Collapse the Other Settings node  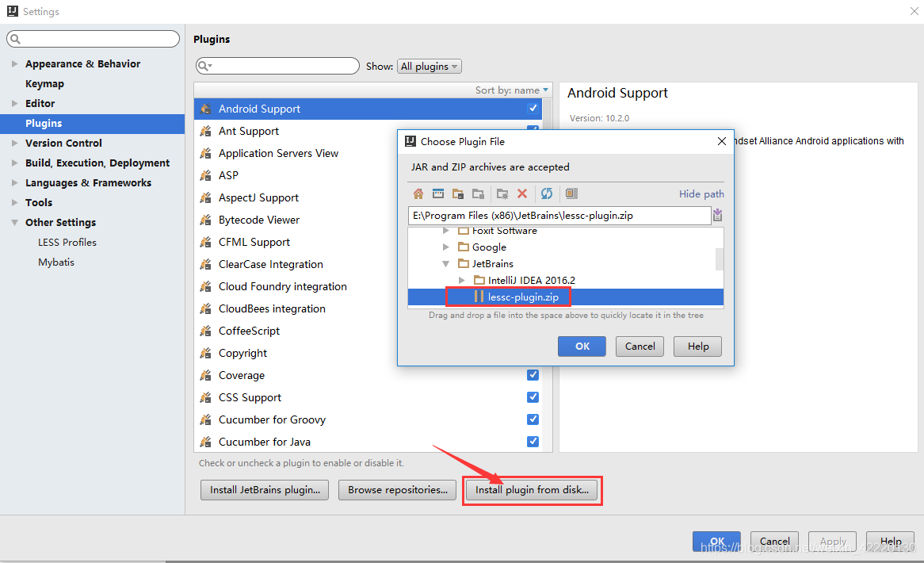15,222
